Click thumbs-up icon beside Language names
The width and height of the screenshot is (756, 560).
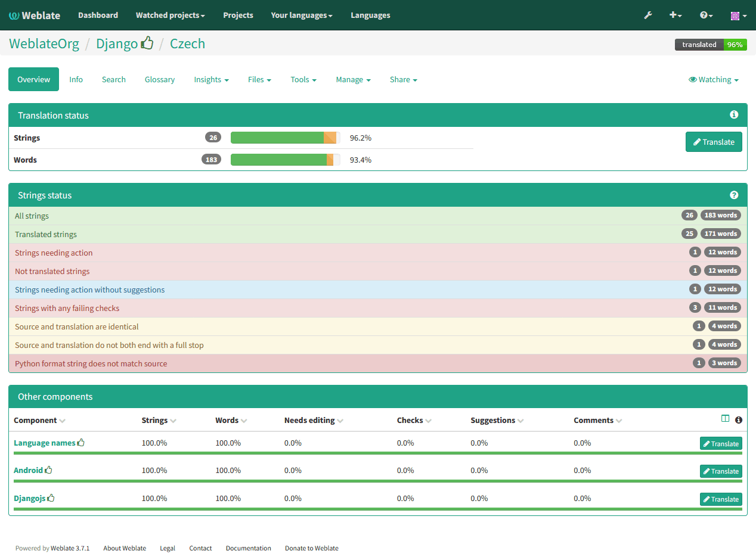[x=81, y=443]
